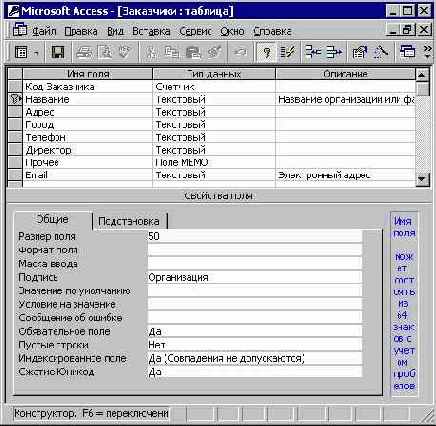Click the Copy toolbar icon
The height and width of the screenshot is (426, 436).
tap(172, 52)
